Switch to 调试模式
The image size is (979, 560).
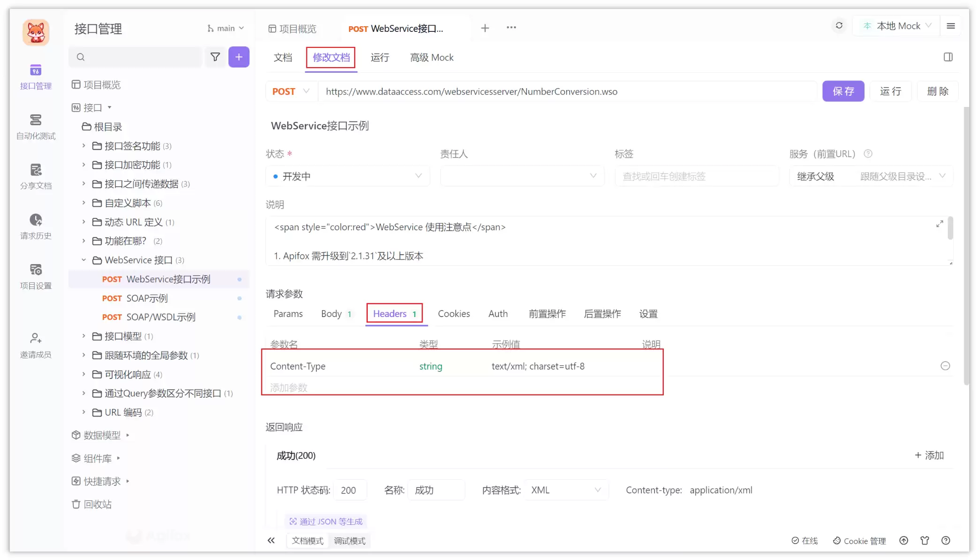pos(349,541)
